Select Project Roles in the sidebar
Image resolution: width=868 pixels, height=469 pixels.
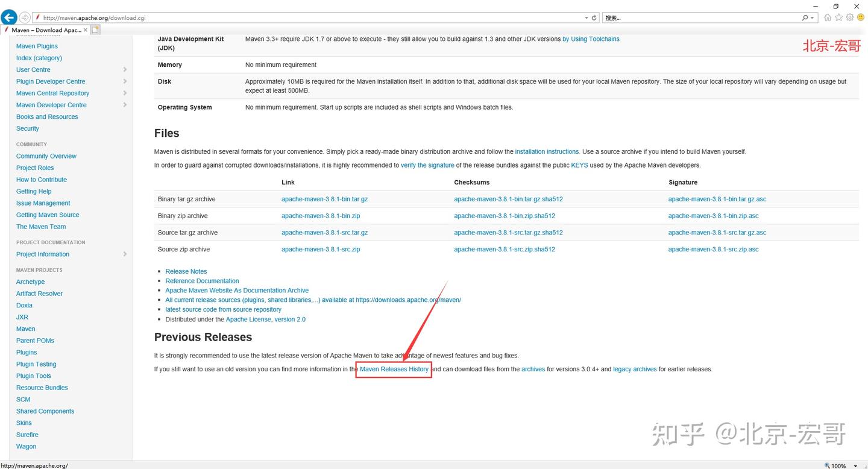(x=35, y=168)
